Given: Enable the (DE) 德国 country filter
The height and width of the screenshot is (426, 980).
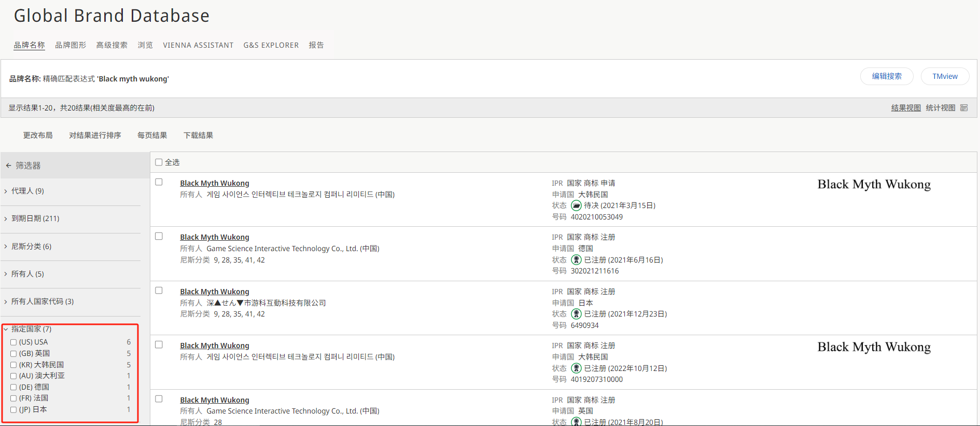Looking at the screenshot, I should click(x=13, y=388).
